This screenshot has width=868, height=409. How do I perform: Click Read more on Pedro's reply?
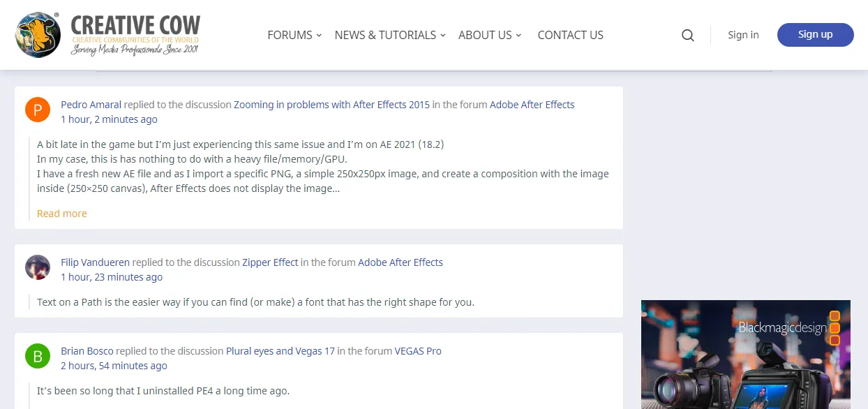[62, 214]
